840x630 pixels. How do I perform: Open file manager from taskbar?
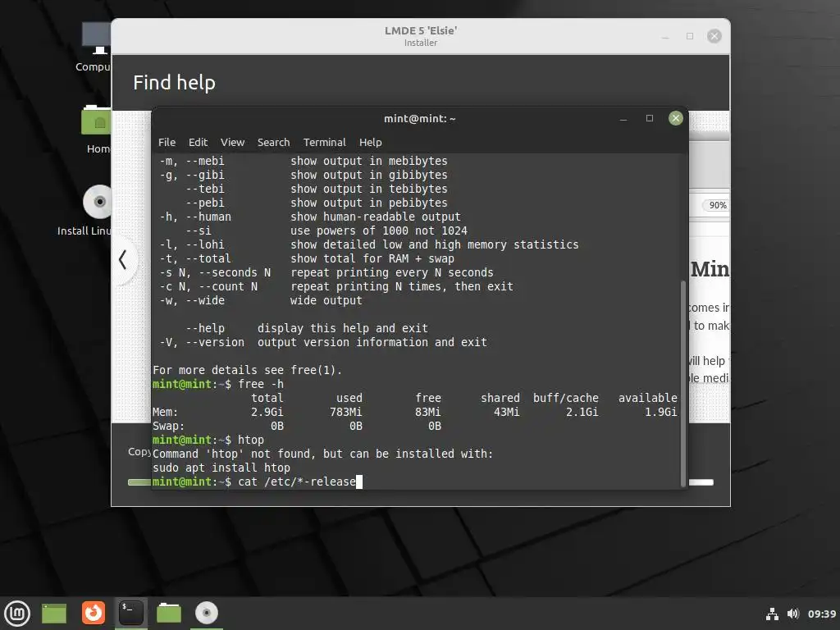tap(169, 613)
